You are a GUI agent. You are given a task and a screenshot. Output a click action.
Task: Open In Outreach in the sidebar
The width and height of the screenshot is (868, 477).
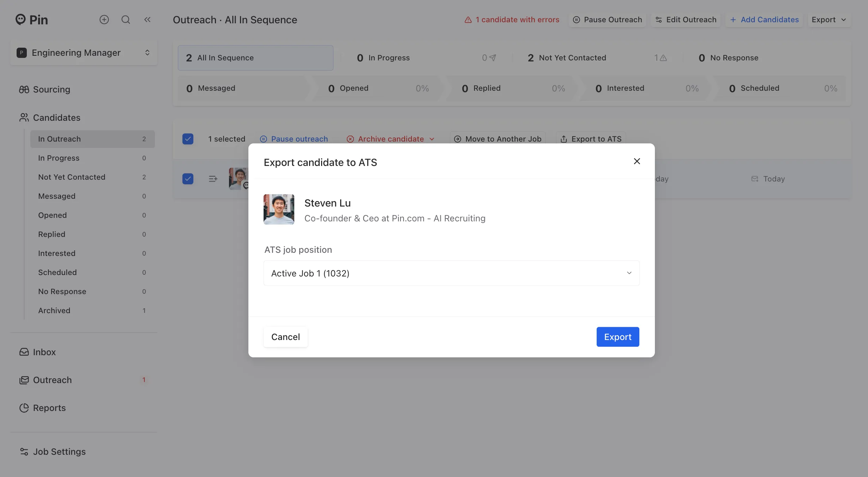(92, 139)
